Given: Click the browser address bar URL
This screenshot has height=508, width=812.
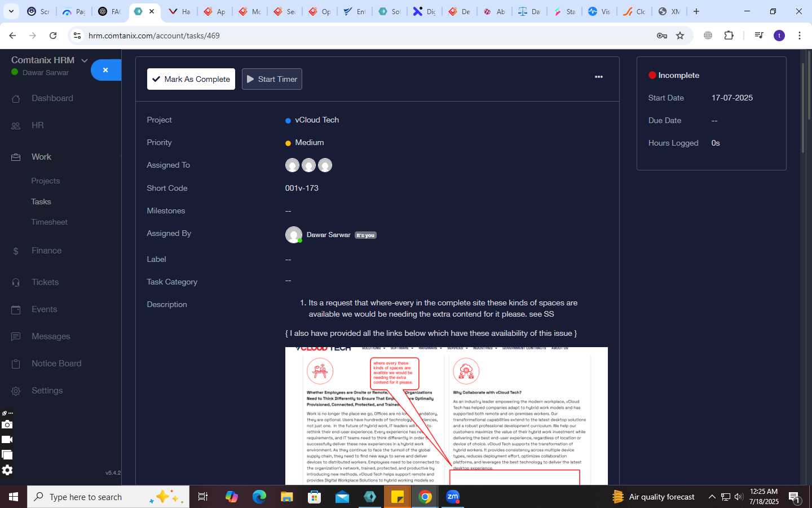Looking at the screenshot, I should pyautogui.click(x=154, y=36).
